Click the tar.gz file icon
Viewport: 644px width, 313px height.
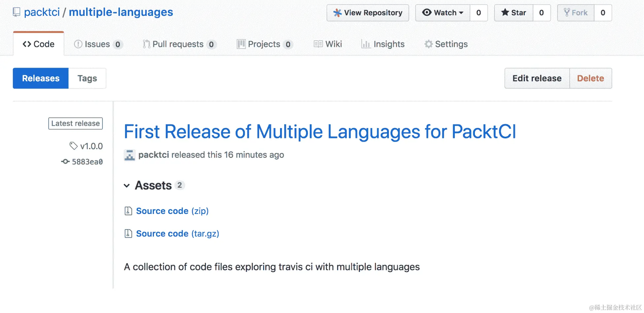point(128,234)
